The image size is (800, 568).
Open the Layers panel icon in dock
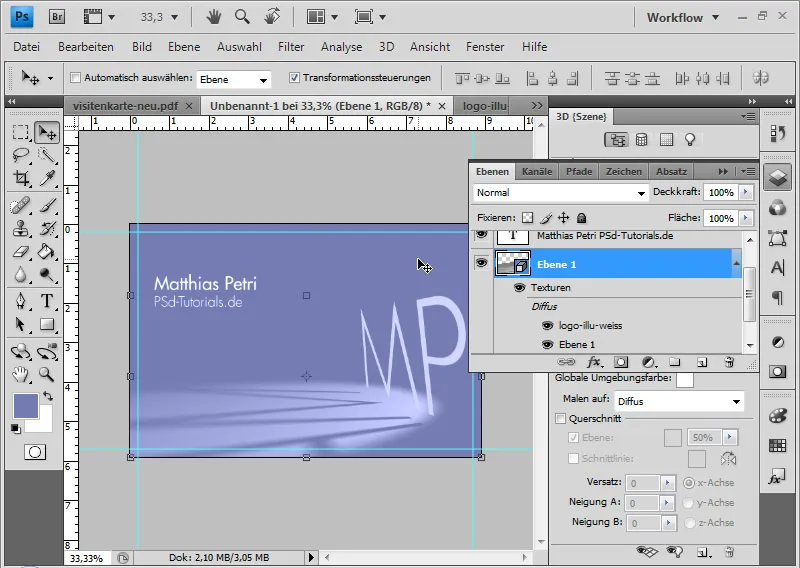pos(778,178)
